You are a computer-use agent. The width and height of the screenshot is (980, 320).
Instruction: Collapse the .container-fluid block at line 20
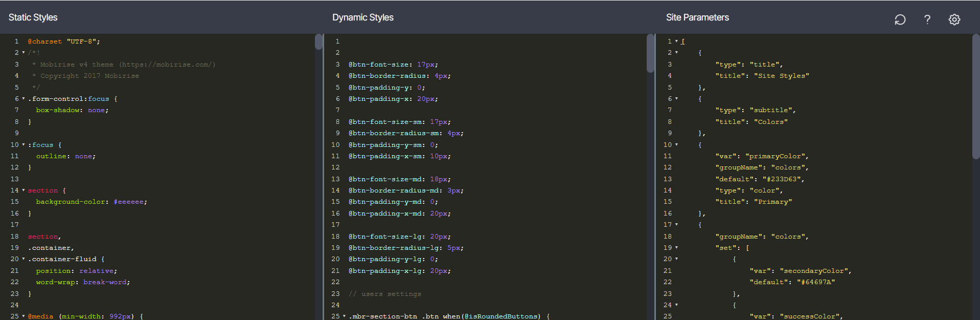24,259
